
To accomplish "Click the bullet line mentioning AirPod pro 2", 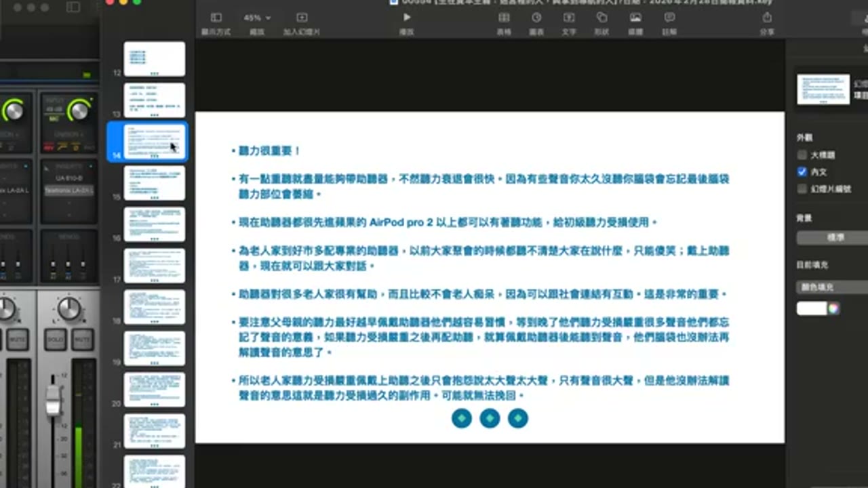I will coord(448,222).
